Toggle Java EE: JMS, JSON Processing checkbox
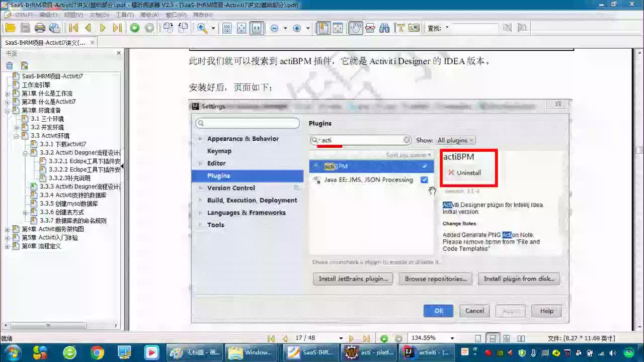The image size is (644, 362). 424,179
